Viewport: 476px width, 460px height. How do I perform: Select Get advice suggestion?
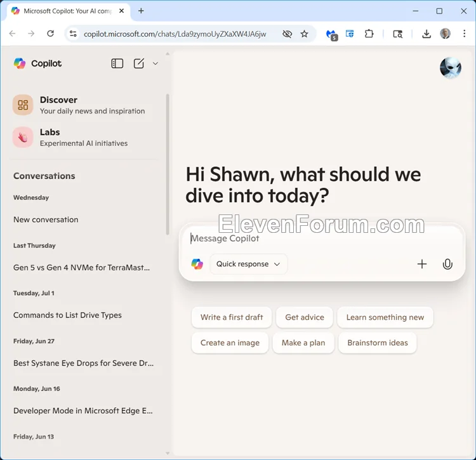pos(305,317)
